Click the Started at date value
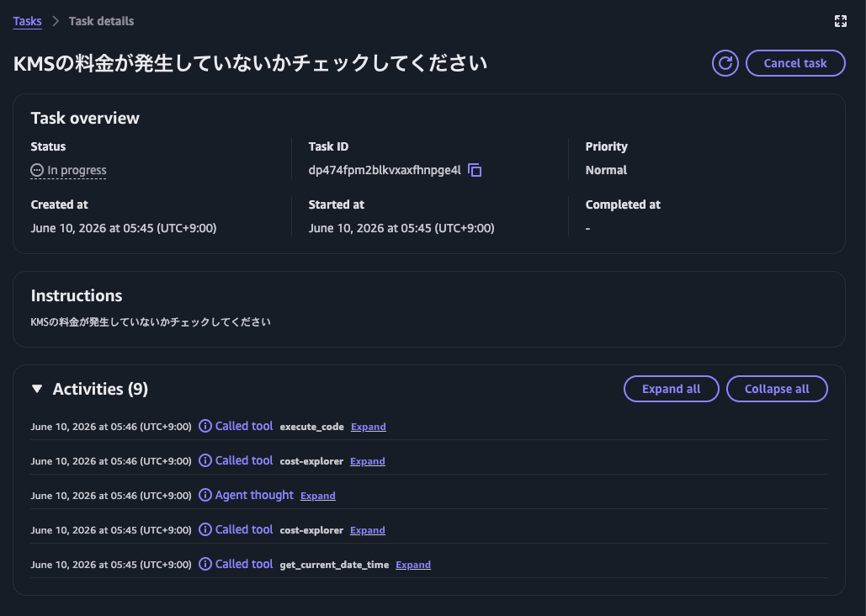Screen dimensions: 866x616 click(401, 228)
